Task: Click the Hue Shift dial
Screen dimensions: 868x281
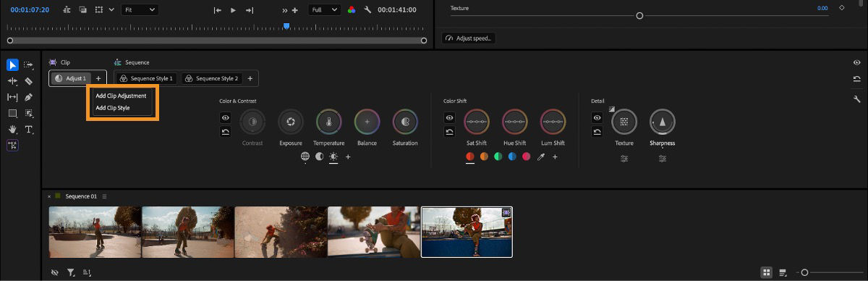Action: (514, 122)
